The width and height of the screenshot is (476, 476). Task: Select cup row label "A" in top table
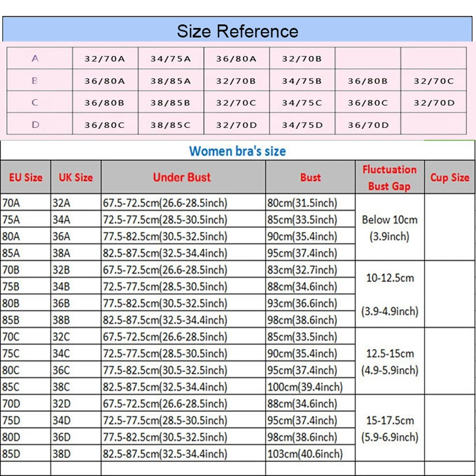(x=35, y=58)
